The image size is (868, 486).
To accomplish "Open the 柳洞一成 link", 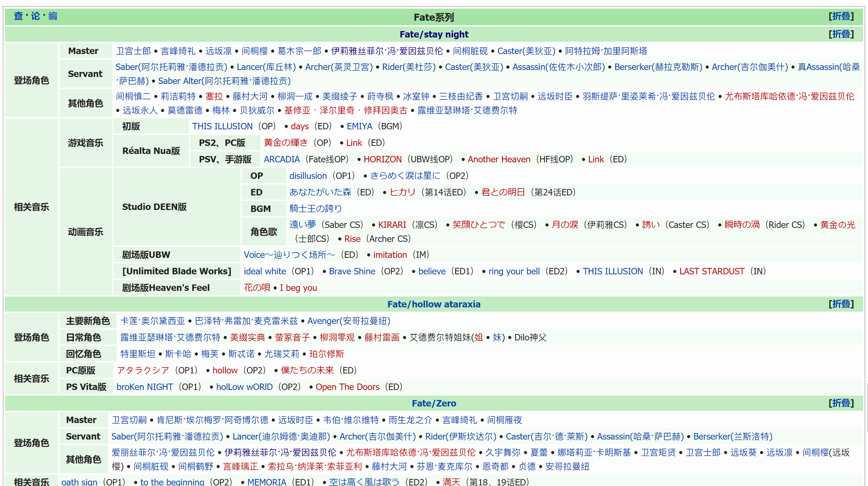I will [x=295, y=96].
